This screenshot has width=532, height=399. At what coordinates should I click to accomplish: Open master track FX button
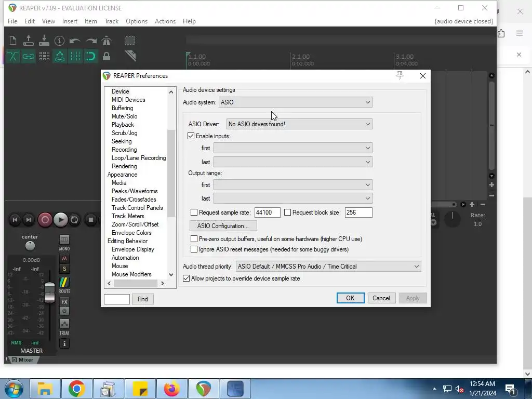click(x=64, y=302)
